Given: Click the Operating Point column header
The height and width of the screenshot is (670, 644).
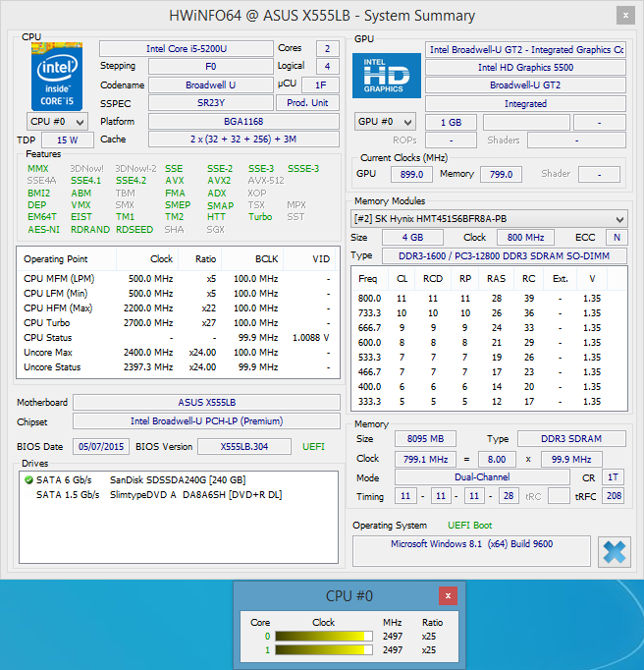Looking at the screenshot, I should (67, 259).
